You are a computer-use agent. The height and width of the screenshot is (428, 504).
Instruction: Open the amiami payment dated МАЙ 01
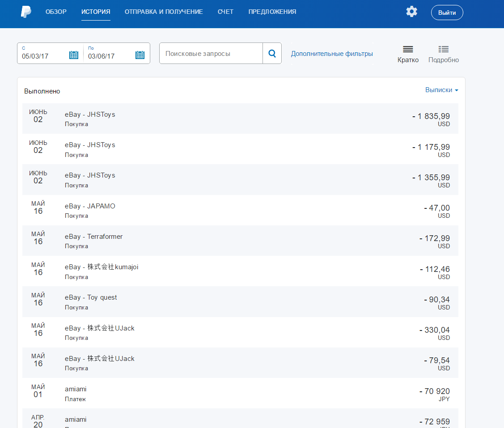click(x=76, y=389)
